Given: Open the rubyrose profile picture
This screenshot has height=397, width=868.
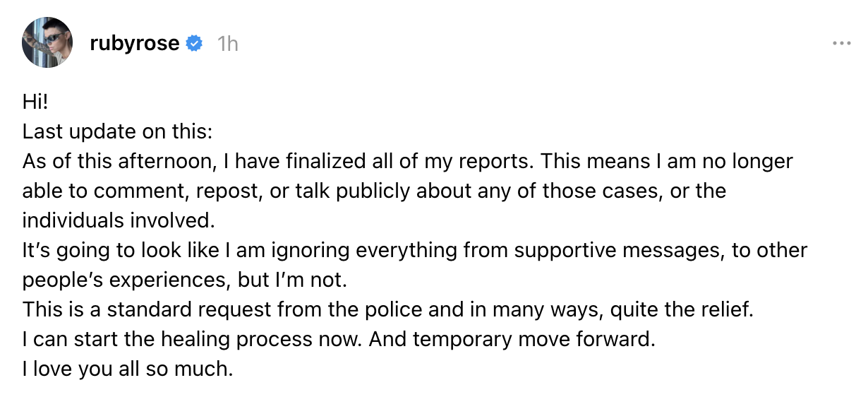Looking at the screenshot, I should 48,43.
